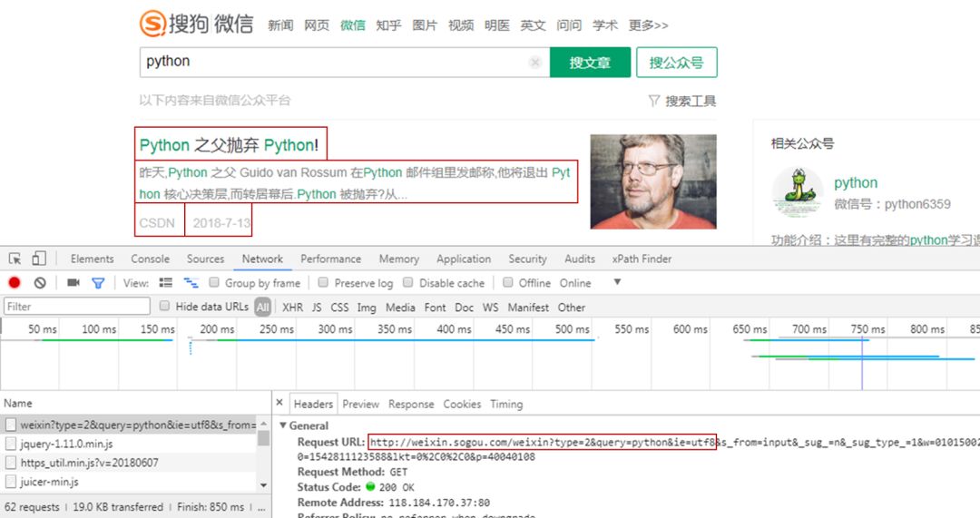Open the article titled Python 之父抛弃 Python!

pos(230,145)
